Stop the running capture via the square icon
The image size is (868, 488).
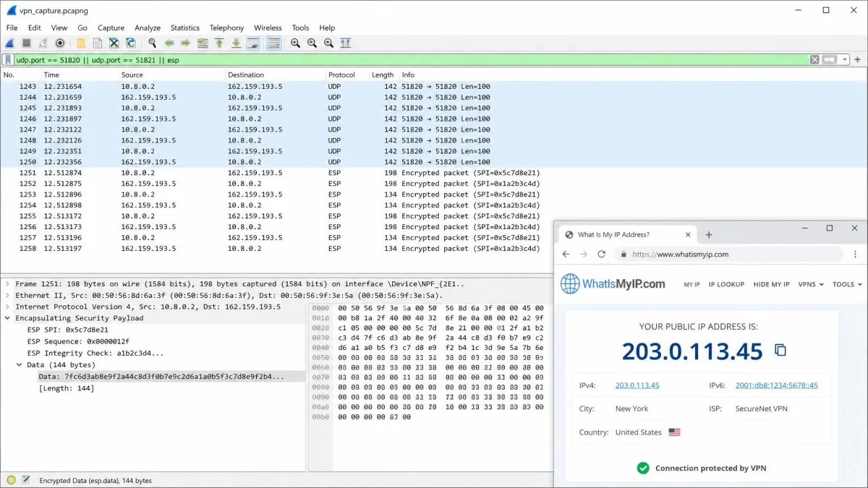click(x=26, y=43)
